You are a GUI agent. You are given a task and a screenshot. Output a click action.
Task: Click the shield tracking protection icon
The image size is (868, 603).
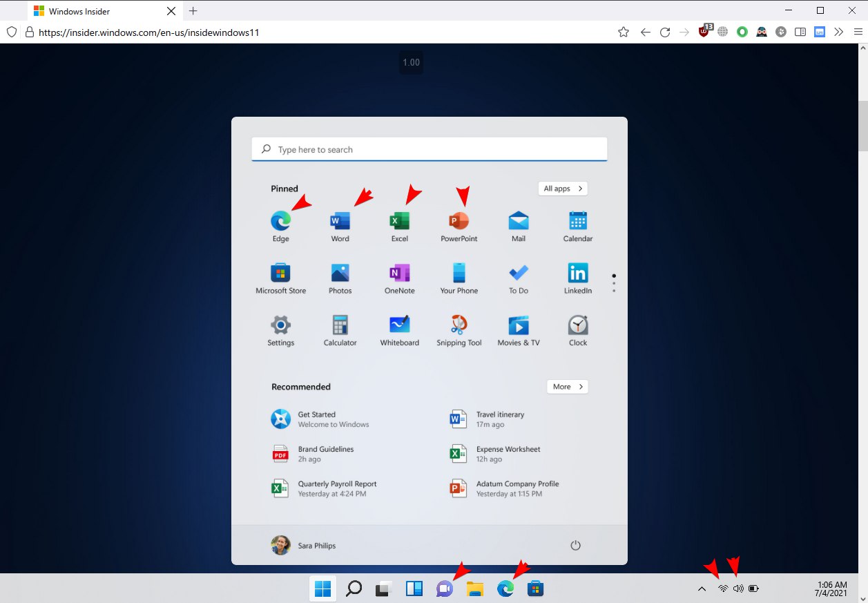click(11, 32)
